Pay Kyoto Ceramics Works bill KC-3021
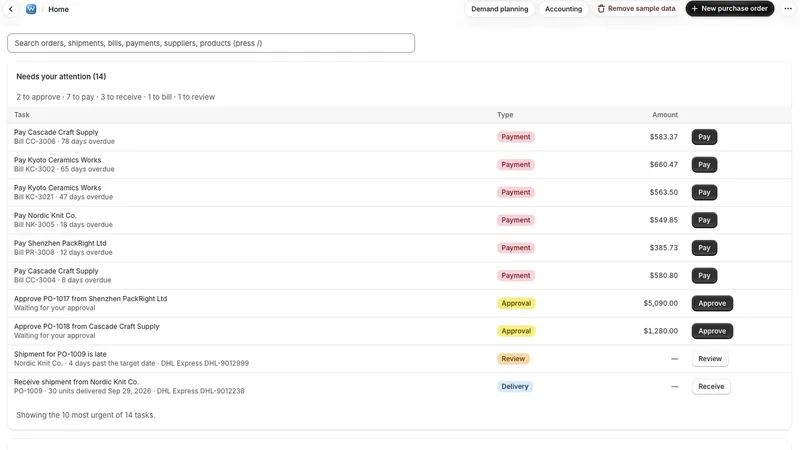 click(704, 192)
